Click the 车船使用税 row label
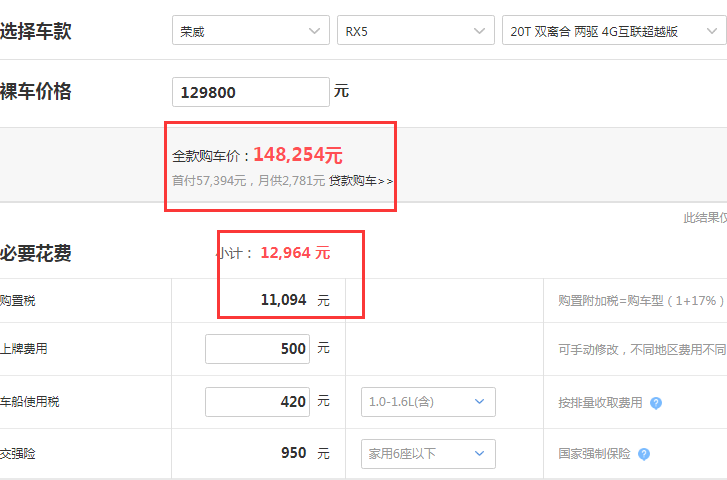Screen dimensions: 727x480 30,402
